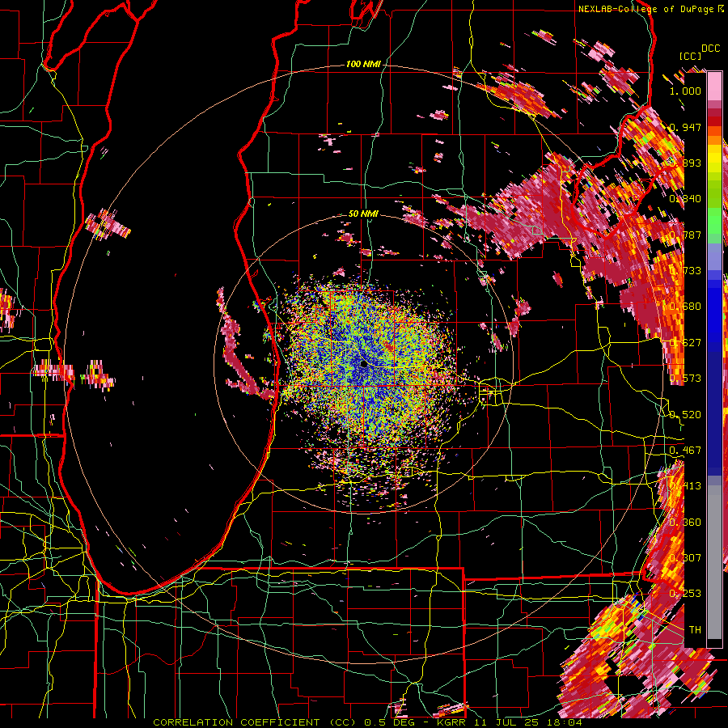The image size is (728, 728).
Task: Click the 0.893 scale value
Action: pos(685,163)
